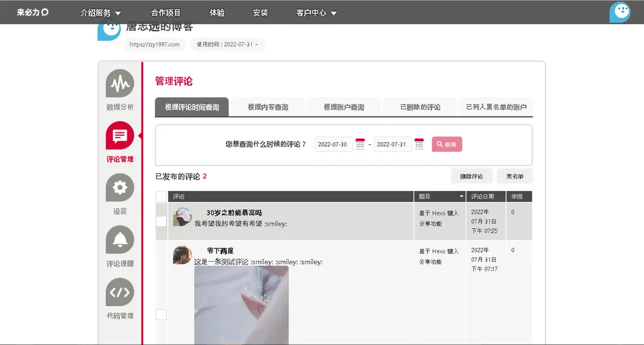Expand the 介绍服务 dropdown menu
This screenshot has height=345, width=644.
(101, 13)
